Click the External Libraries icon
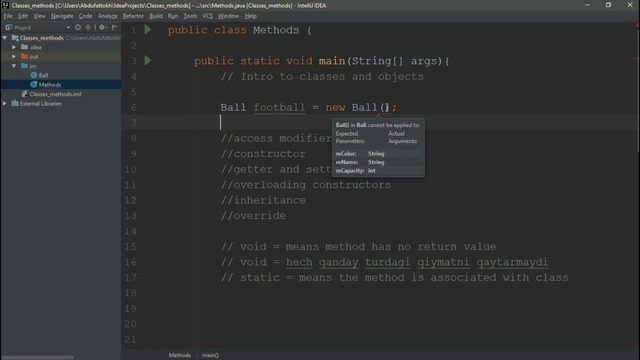The image size is (640, 360). 15,103
